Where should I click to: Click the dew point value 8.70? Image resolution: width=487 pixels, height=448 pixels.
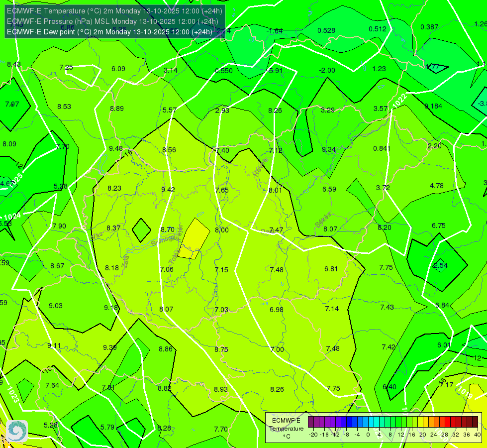(x=168, y=230)
